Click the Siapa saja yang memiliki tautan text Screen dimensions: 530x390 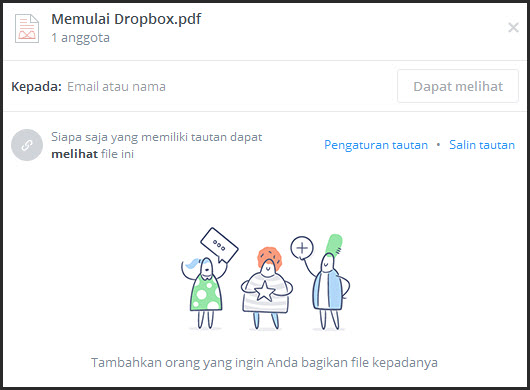click(156, 145)
